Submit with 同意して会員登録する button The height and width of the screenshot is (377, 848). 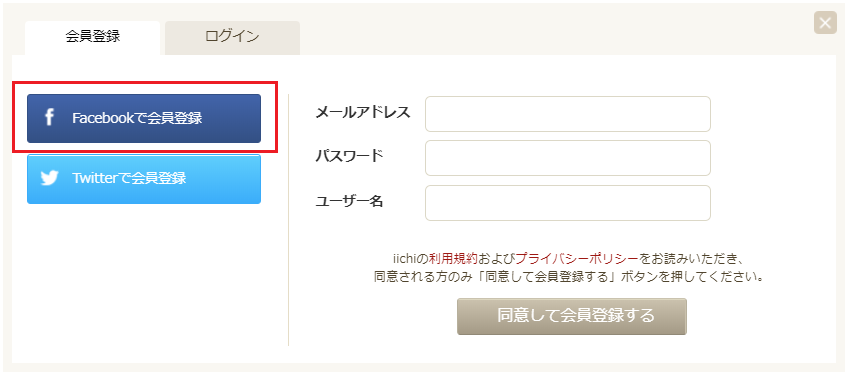click(572, 316)
